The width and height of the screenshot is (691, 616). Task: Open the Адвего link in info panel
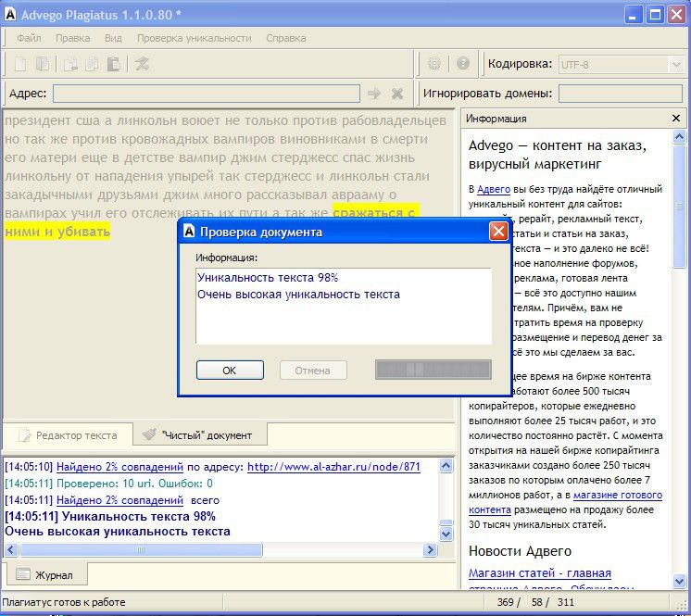tap(494, 190)
